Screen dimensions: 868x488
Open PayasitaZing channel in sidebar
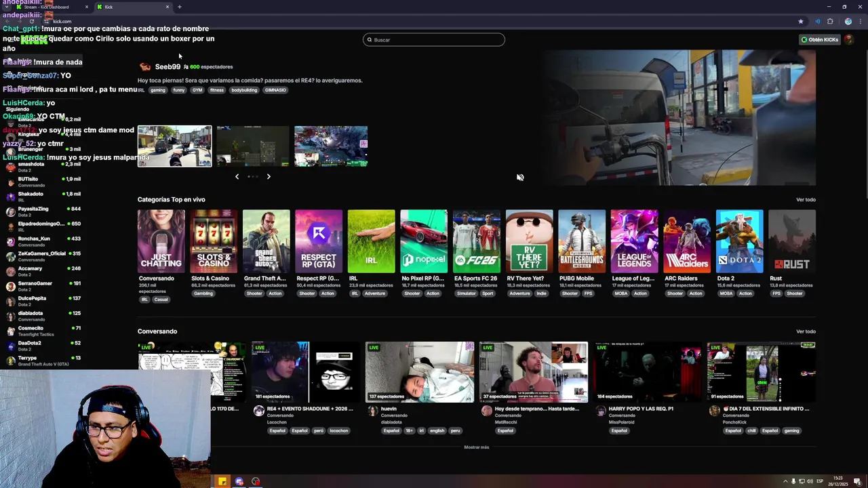(x=42, y=211)
